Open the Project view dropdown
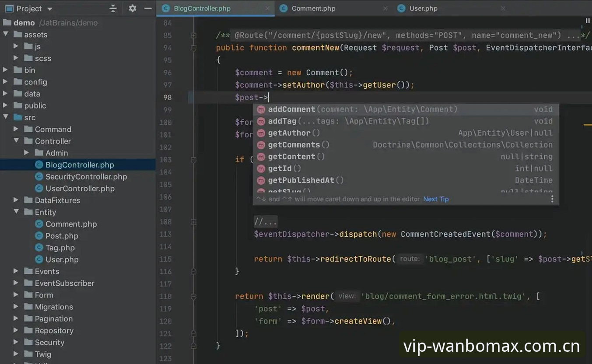The width and height of the screenshot is (592, 364). 49,9
